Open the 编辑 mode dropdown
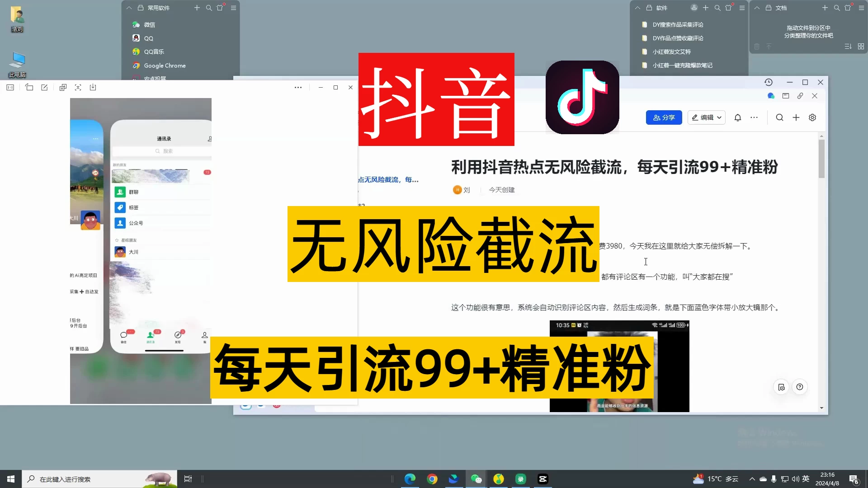The height and width of the screenshot is (488, 868). [706, 117]
